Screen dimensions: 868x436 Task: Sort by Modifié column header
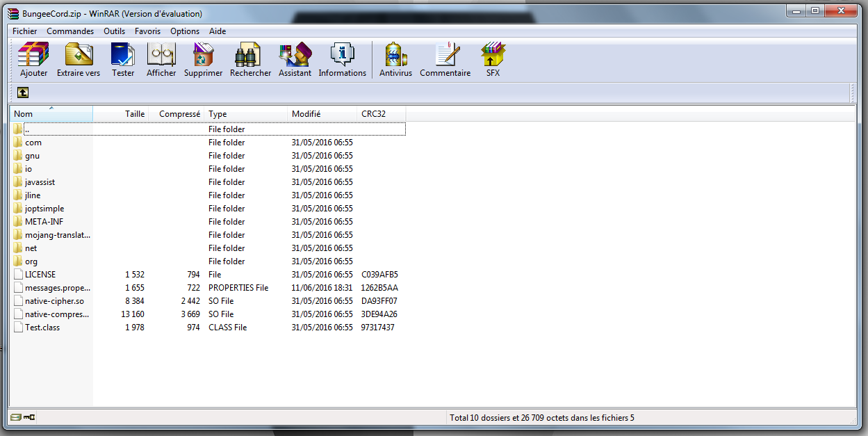[x=322, y=113]
